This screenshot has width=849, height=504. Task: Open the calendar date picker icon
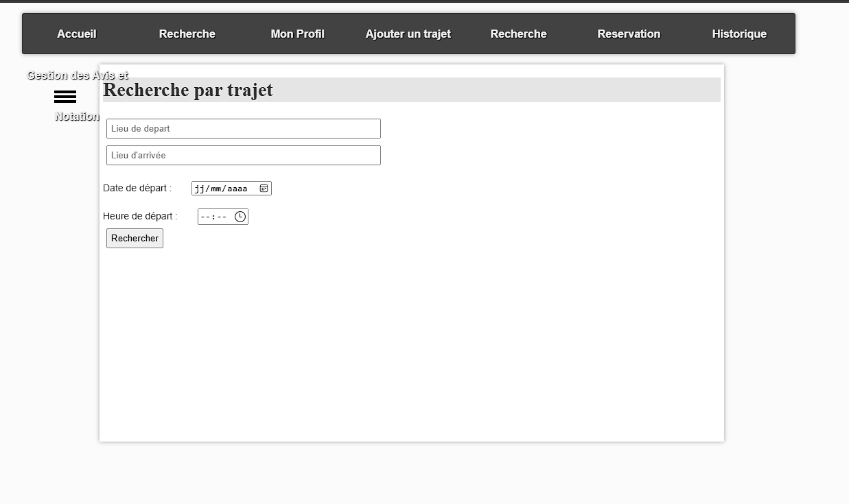pos(264,188)
